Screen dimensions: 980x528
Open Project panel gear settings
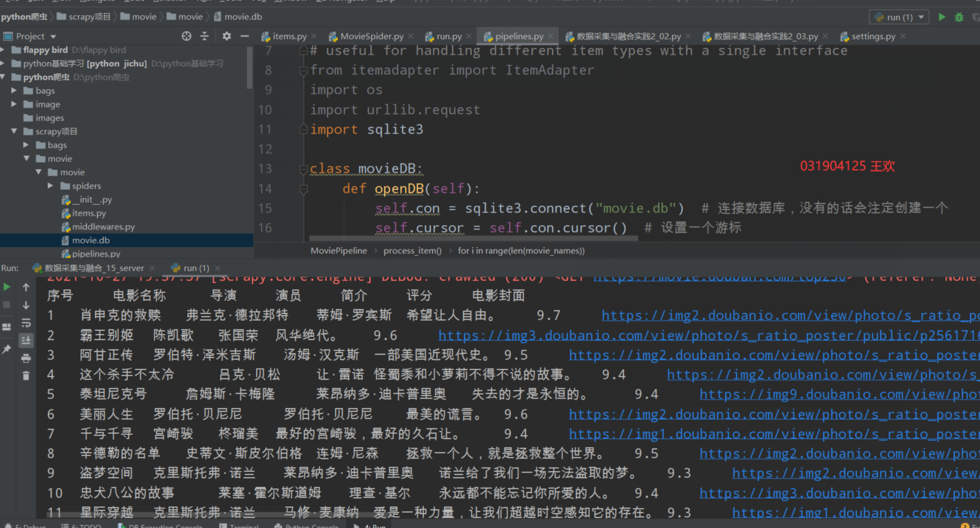click(227, 36)
